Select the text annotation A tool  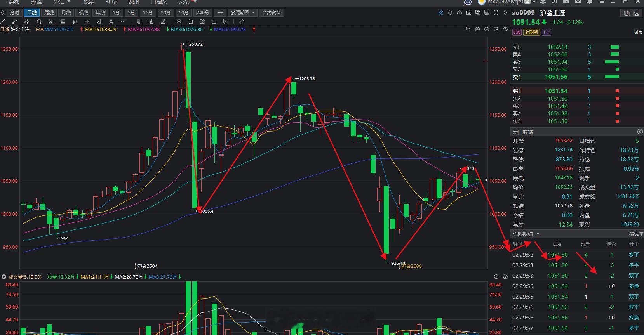[x=111, y=21]
